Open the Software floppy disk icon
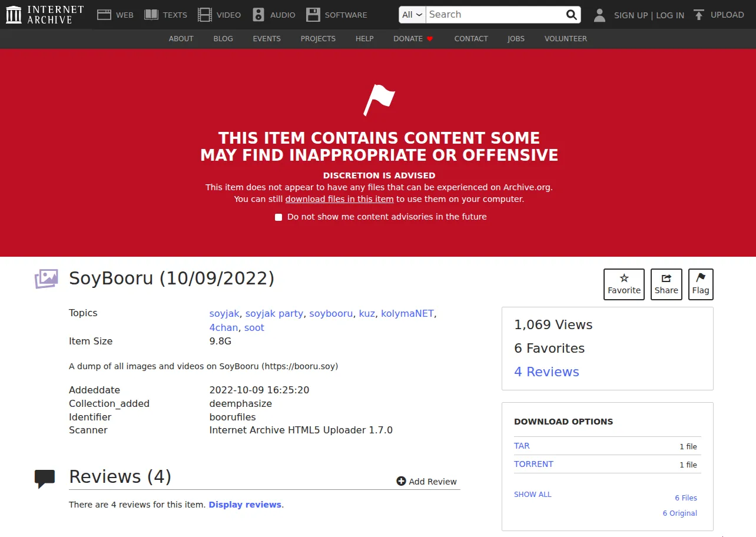Image resolution: width=756 pixels, height=537 pixels. pyautogui.click(x=313, y=15)
